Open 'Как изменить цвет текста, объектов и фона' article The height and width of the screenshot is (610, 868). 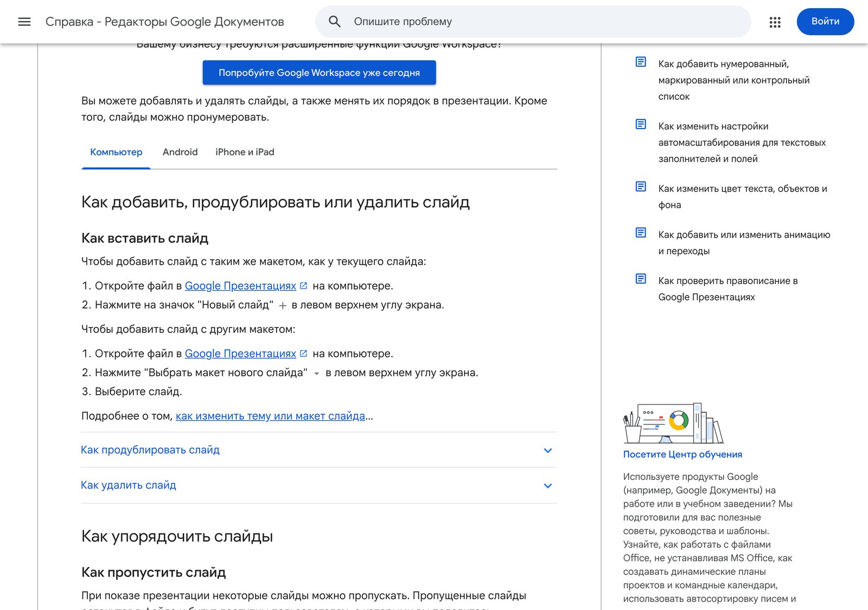pyautogui.click(x=743, y=197)
